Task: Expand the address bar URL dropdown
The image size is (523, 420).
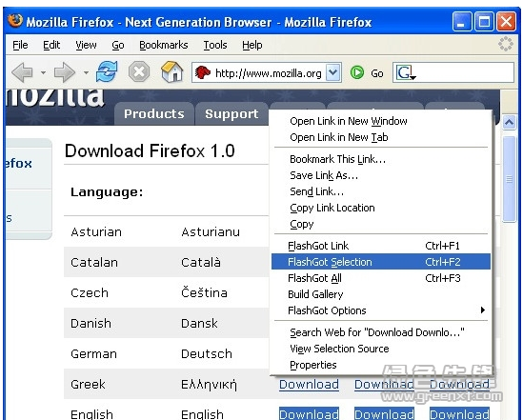Action: (x=332, y=72)
